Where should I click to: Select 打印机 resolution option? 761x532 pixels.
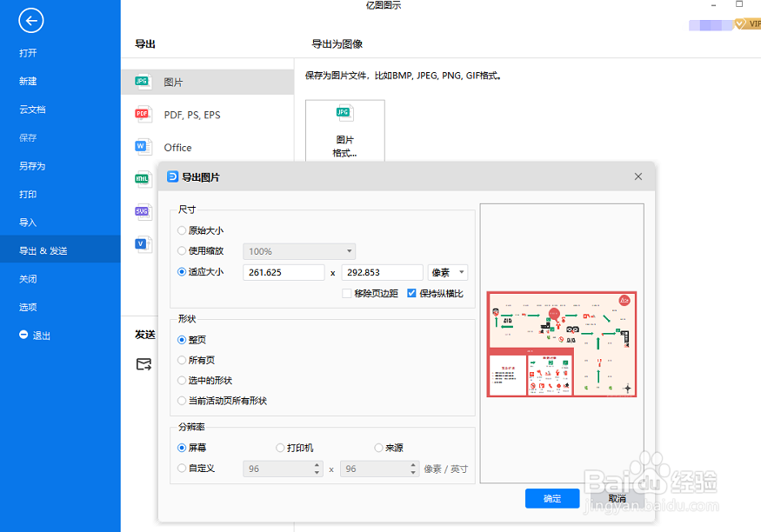pyautogui.click(x=280, y=448)
